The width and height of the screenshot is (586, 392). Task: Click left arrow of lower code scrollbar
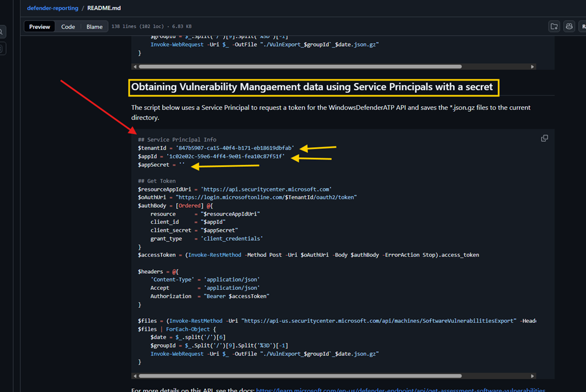pyautogui.click(x=135, y=376)
